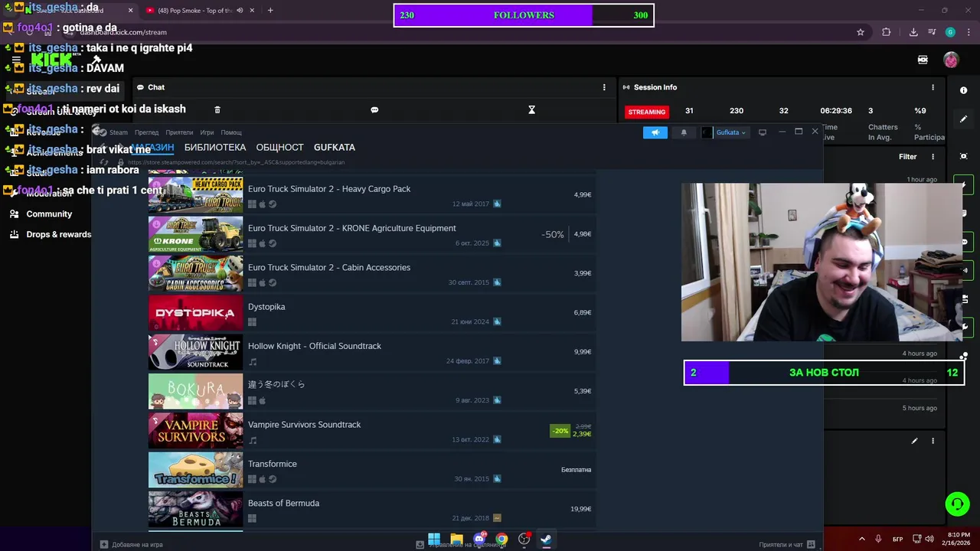Screen dimensions: 980x551
Task: Open File Explorer from taskbar
Action: tap(456, 540)
